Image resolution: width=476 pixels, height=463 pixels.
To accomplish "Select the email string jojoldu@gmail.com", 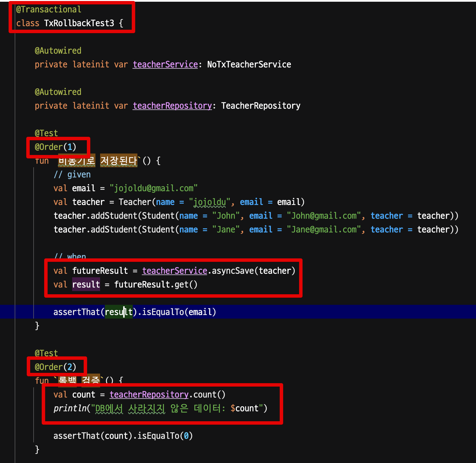I will point(154,188).
